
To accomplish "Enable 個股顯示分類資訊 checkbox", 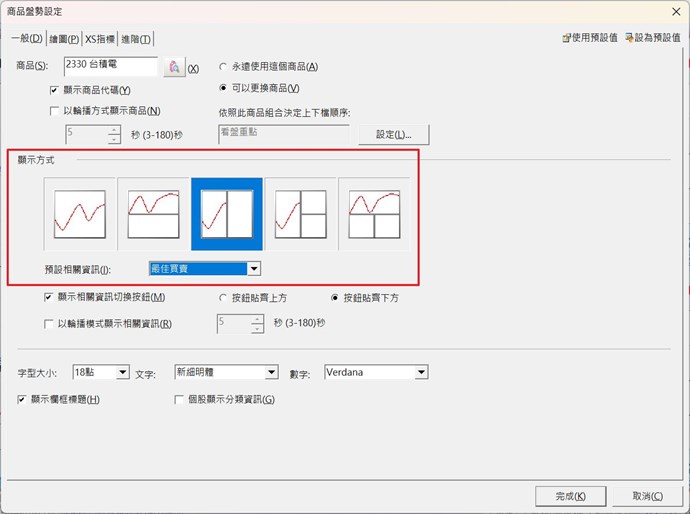I will coord(180,399).
